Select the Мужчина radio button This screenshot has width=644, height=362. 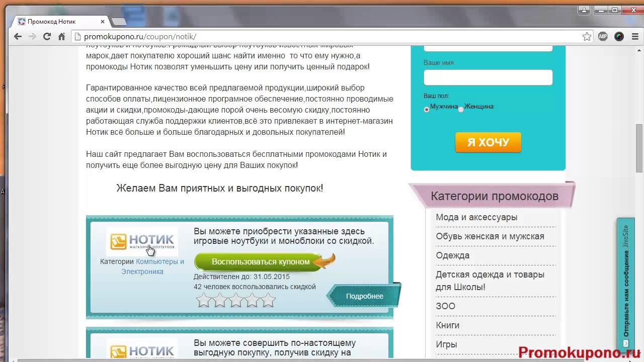(427, 109)
